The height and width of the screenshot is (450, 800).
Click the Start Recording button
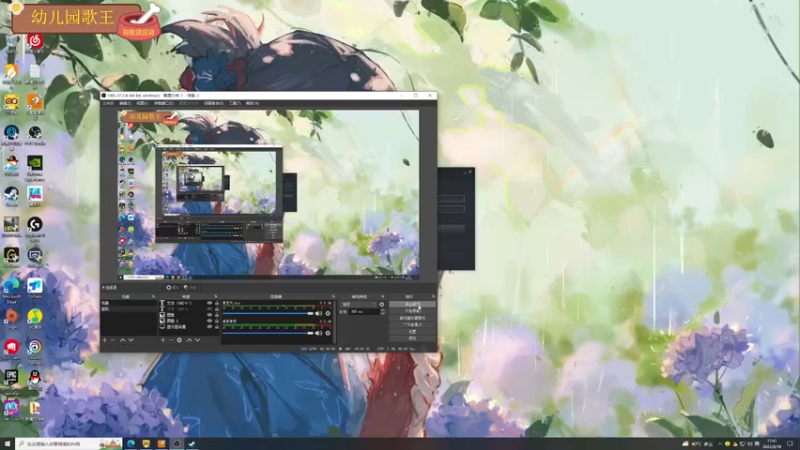tap(412, 311)
